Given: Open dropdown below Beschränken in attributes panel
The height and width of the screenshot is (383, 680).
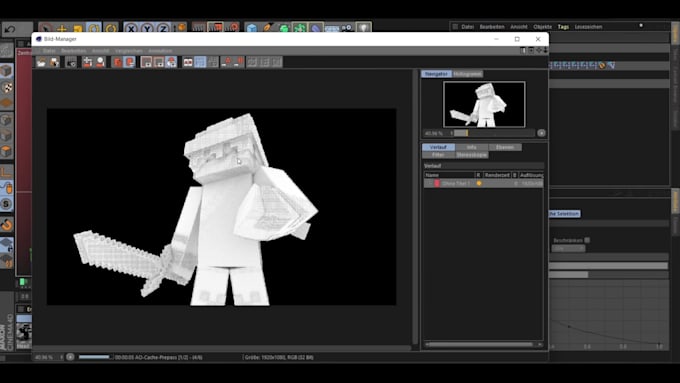Looking at the screenshot, I should (x=568, y=249).
